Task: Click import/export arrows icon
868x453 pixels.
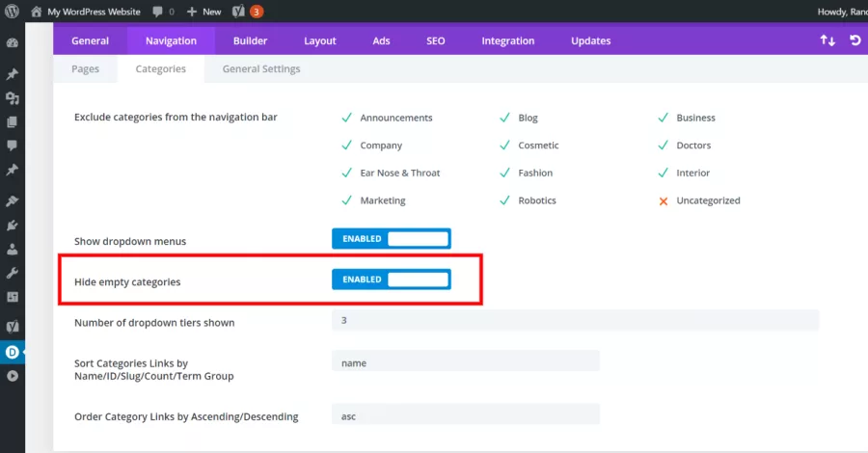Action: point(827,40)
